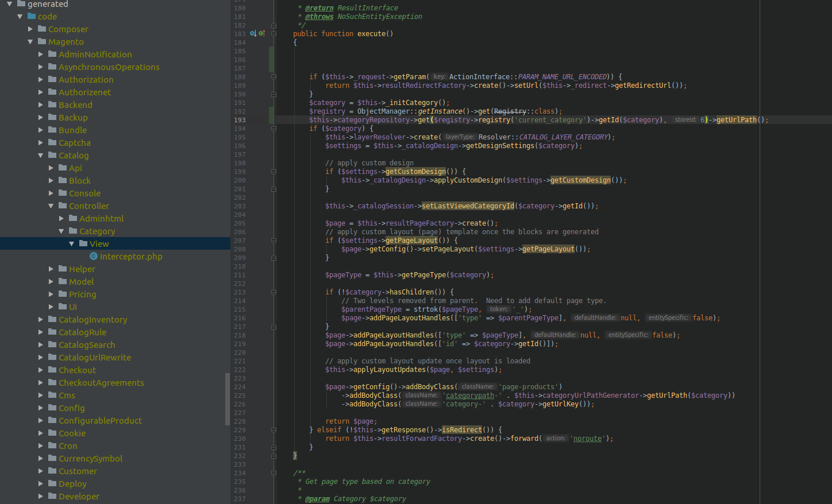Fold the getPageLayout if block on line 207
832x504 pixels.
[274, 241]
